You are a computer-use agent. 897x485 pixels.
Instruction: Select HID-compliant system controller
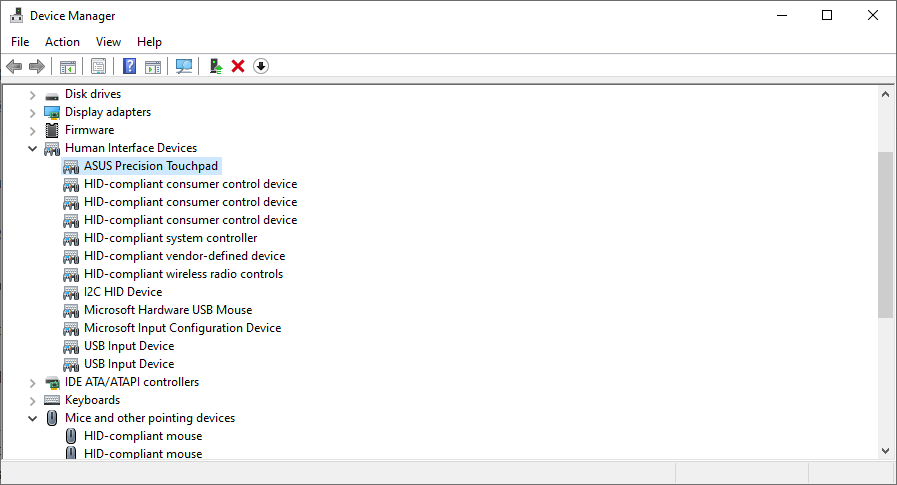pyautogui.click(x=170, y=238)
